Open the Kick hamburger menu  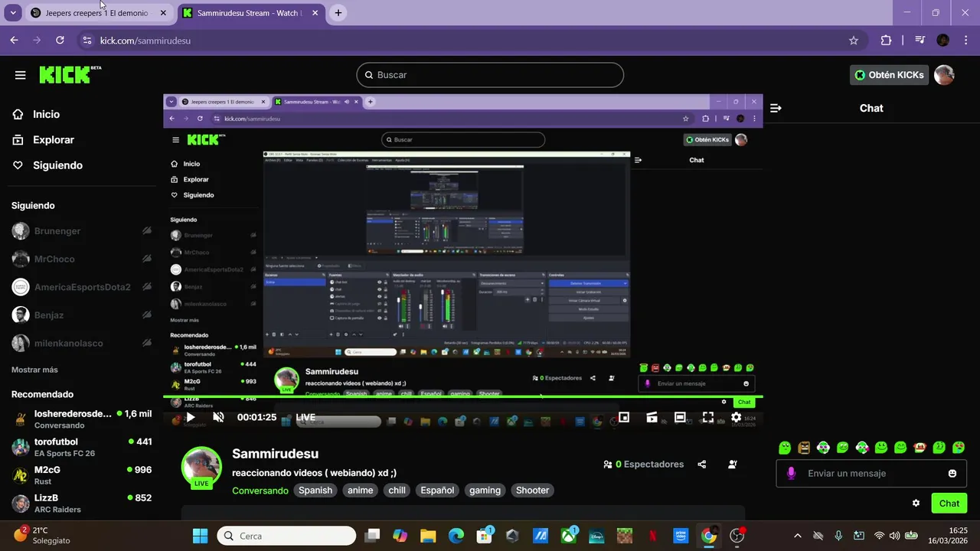[21, 75]
